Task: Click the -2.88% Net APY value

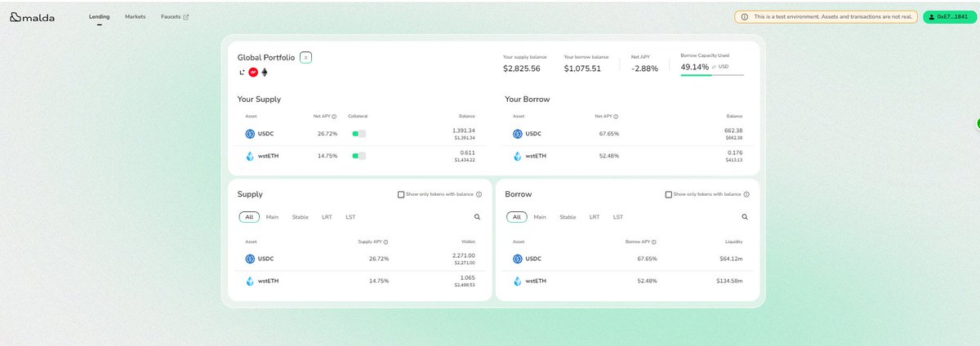Action: [x=644, y=69]
